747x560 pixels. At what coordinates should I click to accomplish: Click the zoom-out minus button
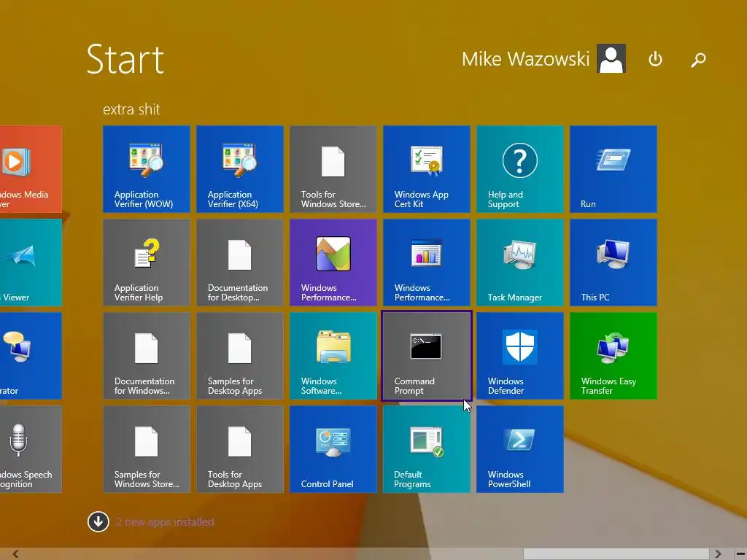pos(740,554)
